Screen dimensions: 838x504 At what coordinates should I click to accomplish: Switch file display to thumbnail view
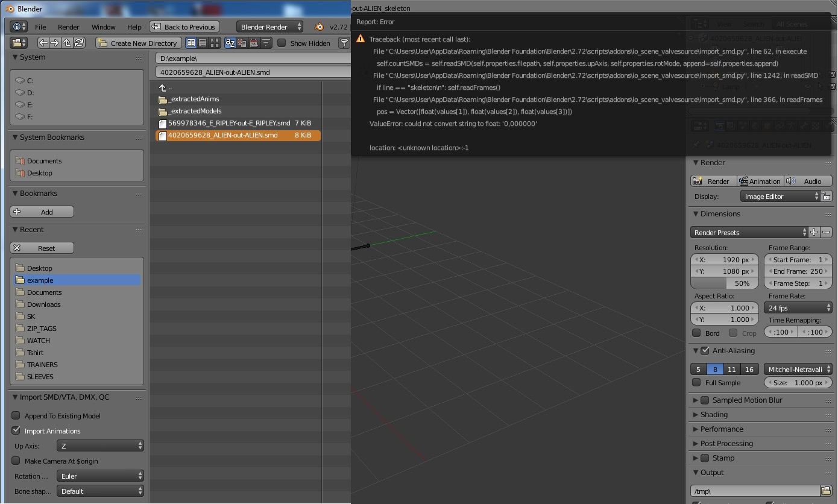click(x=215, y=43)
